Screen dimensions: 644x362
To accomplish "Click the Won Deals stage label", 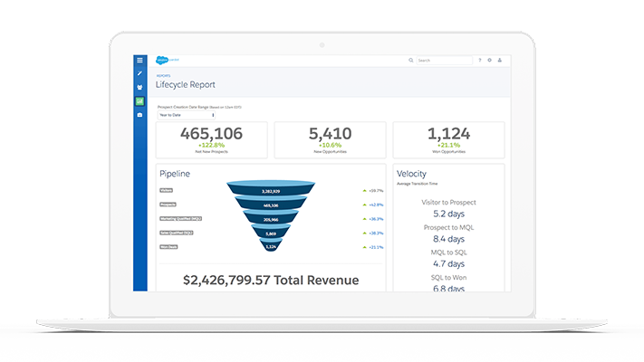I will click(x=168, y=246).
